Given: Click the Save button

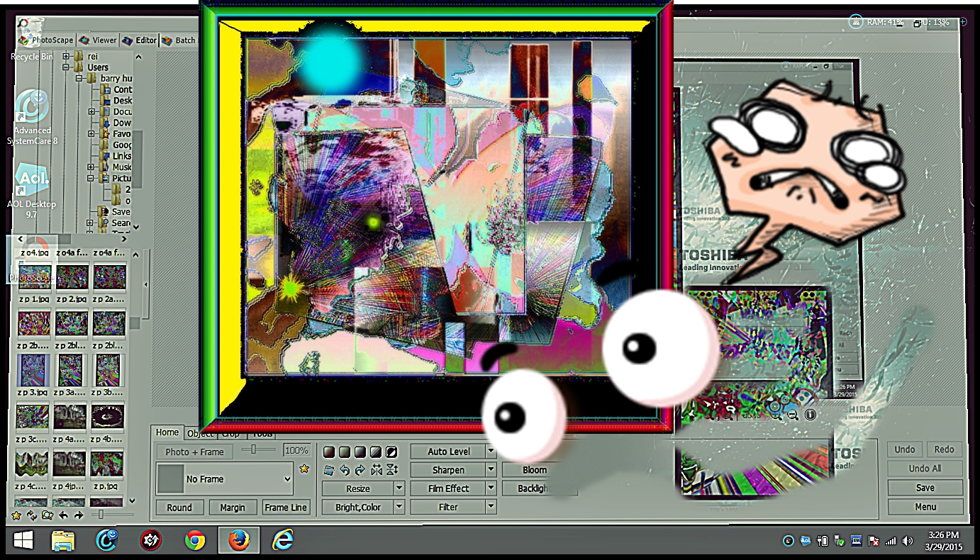Looking at the screenshot, I should pos(925,488).
